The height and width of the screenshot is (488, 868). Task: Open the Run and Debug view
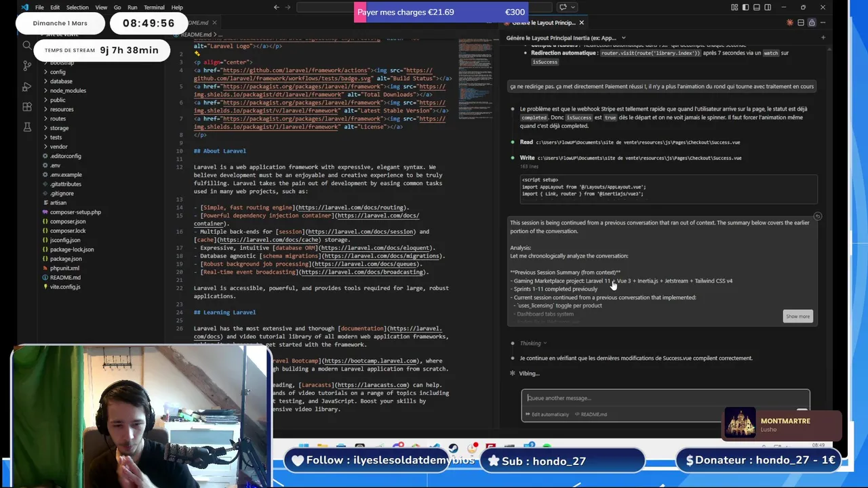tap(27, 87)
